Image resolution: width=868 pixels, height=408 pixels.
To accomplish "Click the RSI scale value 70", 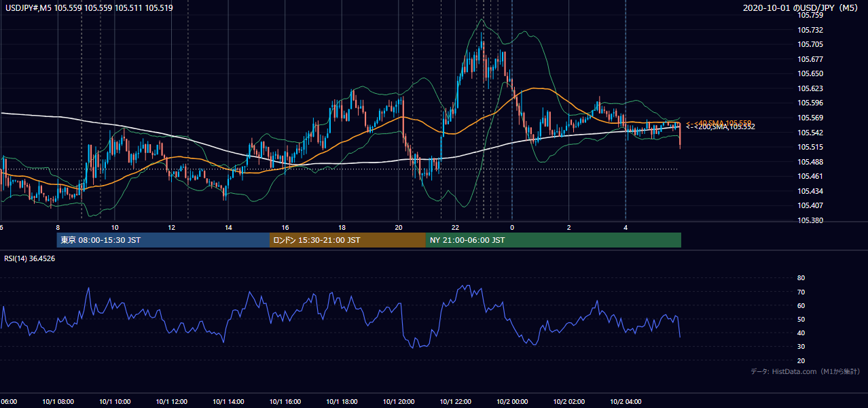I will click(x=801, y=292).
